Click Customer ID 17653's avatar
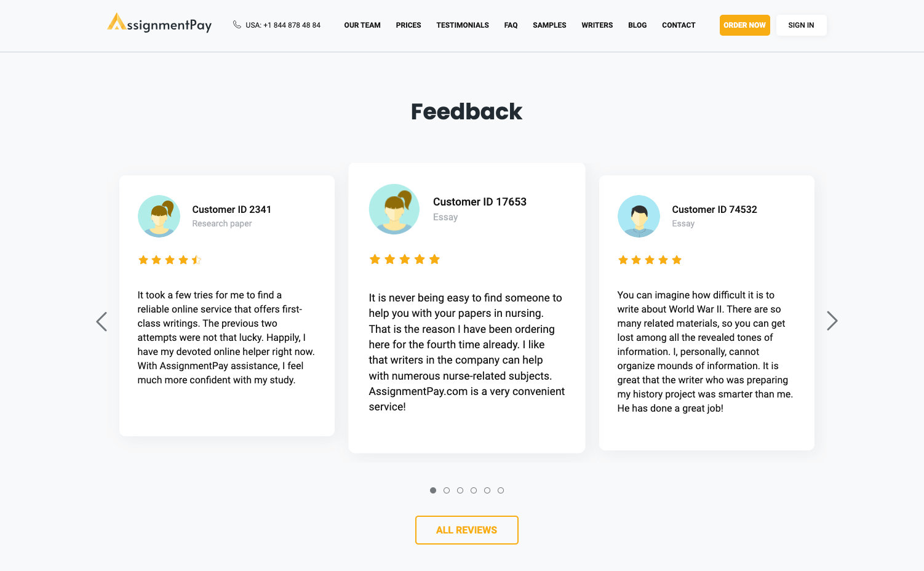The height and width of the screenshot is (571, 924). pyautogui.click(x=394, y=209)
